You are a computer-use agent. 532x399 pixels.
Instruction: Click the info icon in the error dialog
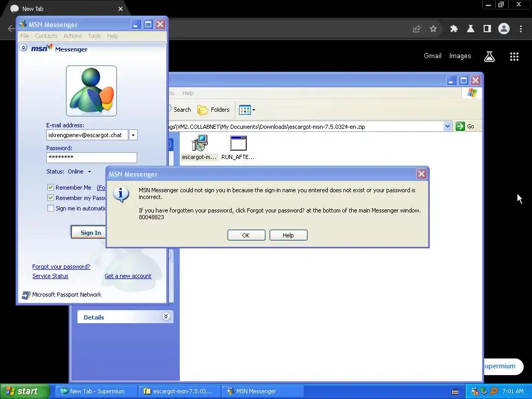pos(121,194)
